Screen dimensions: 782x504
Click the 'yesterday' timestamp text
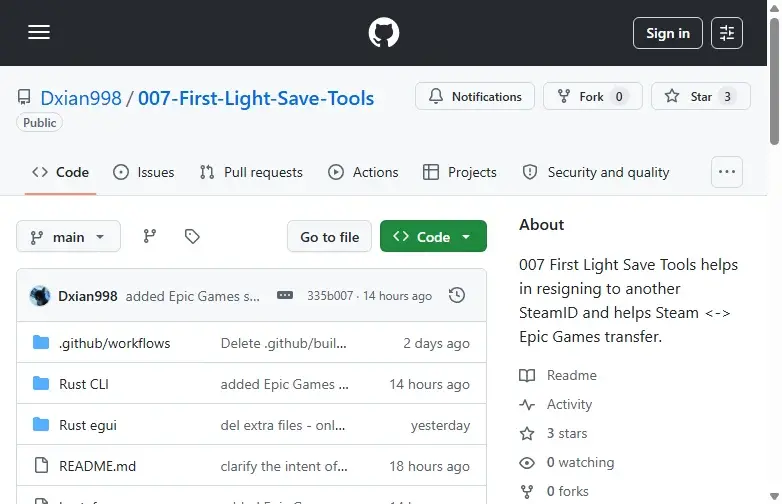[x=440, y=425]
